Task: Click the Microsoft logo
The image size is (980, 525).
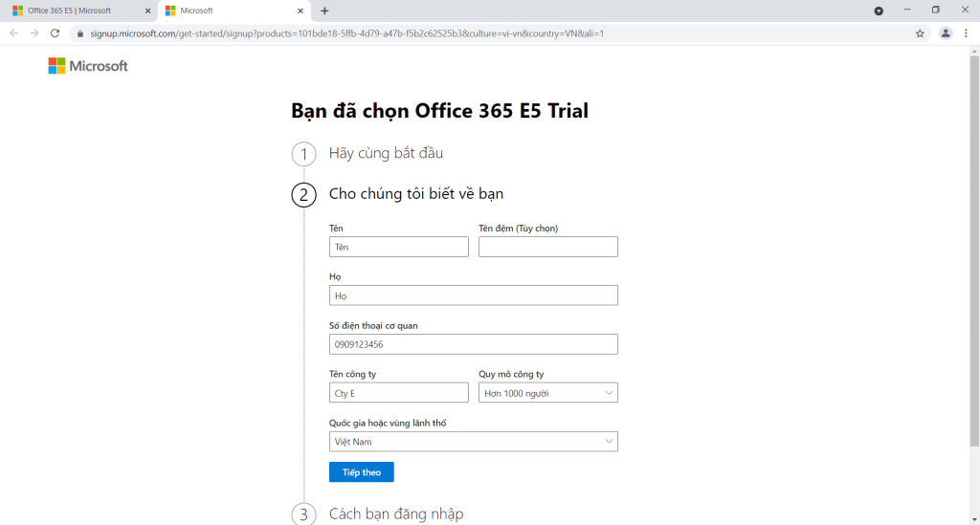Action: (x=88, y=66)
